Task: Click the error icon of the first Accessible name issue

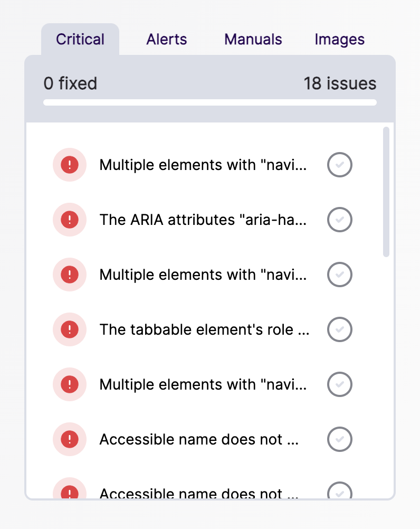Action: click(x=70, y=439)
